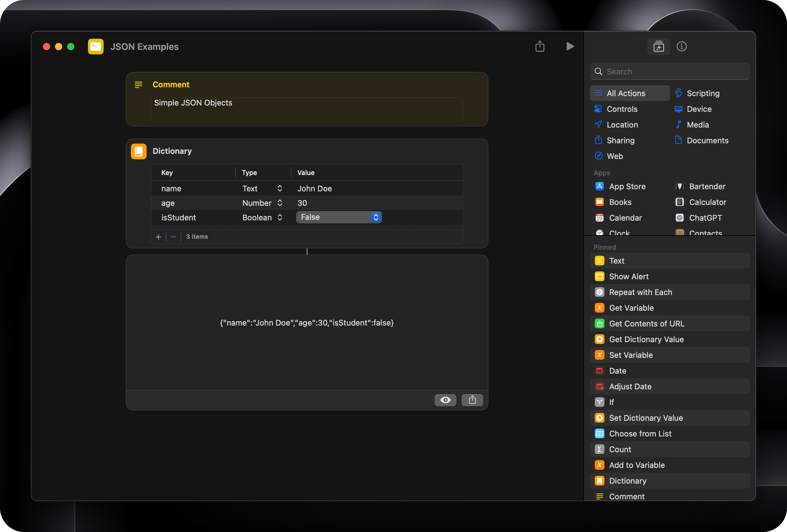The image size is (787, 532).
Task: Click the Search actions field
Action: click(x=669, y=71)
